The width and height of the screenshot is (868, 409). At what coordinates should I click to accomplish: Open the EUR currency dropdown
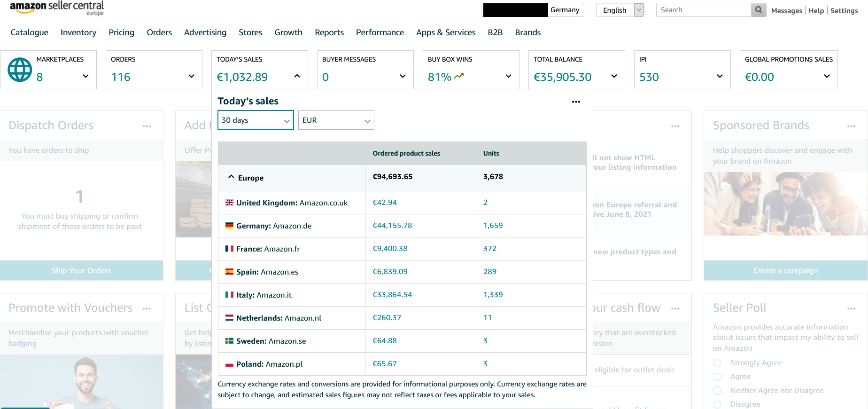336,120
